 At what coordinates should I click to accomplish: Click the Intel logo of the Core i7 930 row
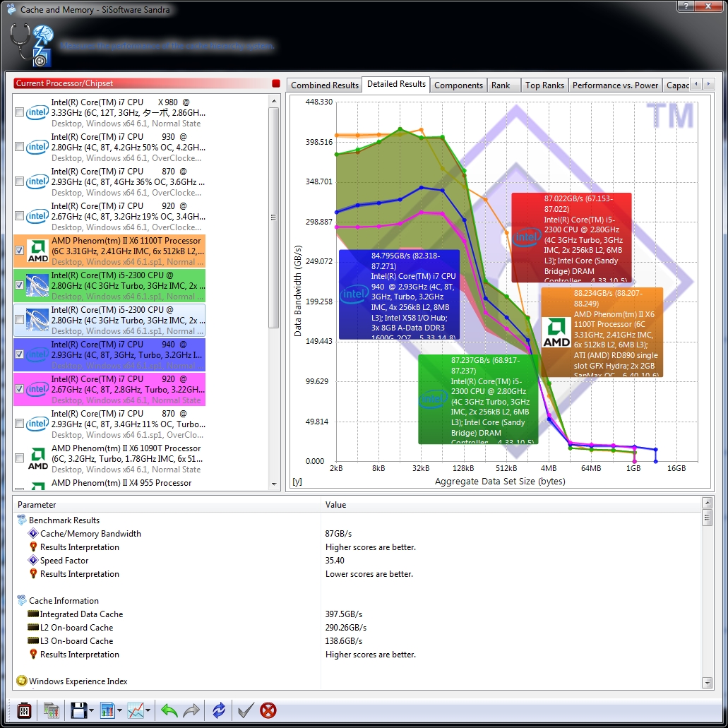tap(37, 147)
